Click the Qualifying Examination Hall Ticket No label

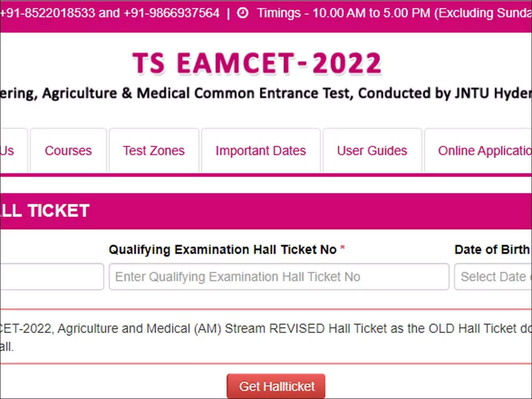tap(223, 250)
